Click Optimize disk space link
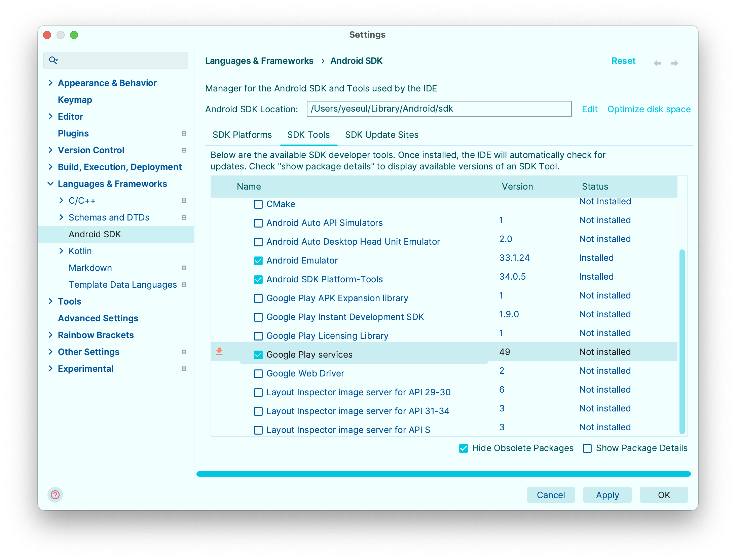This screenshot has width=736, height=560. click(649, 109)
